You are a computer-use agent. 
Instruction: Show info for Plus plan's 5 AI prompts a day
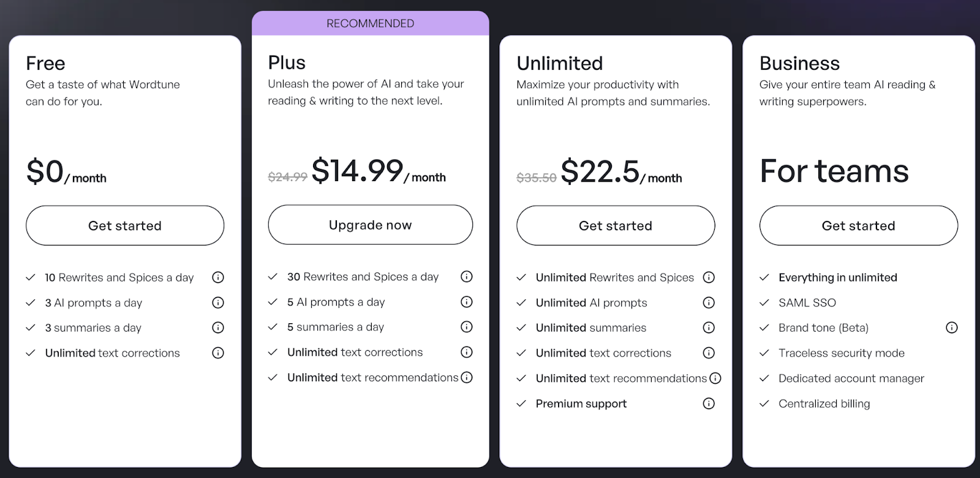[466, 302]
